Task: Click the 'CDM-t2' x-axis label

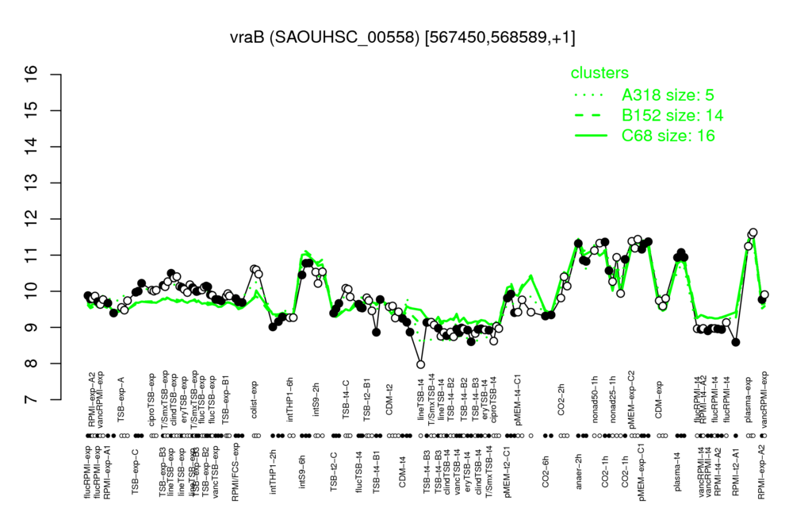Action: pos(390,399)
